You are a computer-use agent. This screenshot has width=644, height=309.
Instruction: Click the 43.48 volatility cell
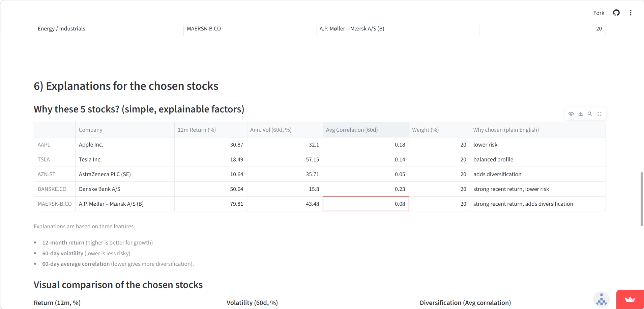point(285,204)
